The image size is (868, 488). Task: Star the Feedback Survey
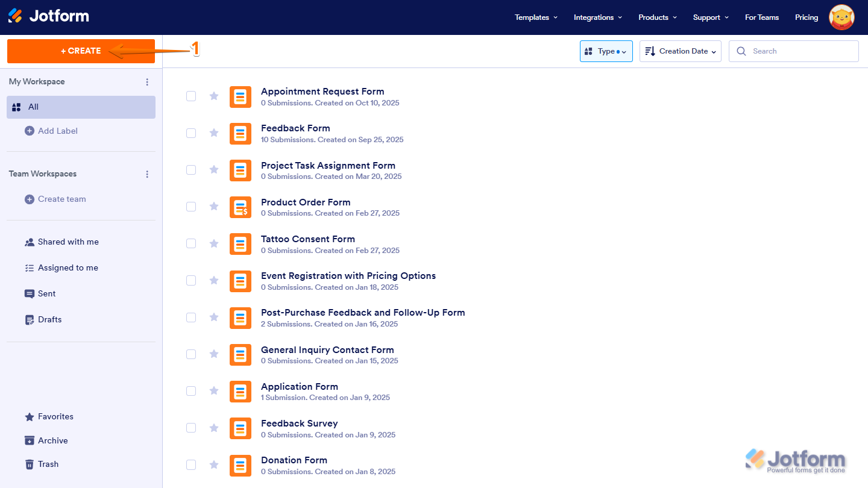point(214,428)
